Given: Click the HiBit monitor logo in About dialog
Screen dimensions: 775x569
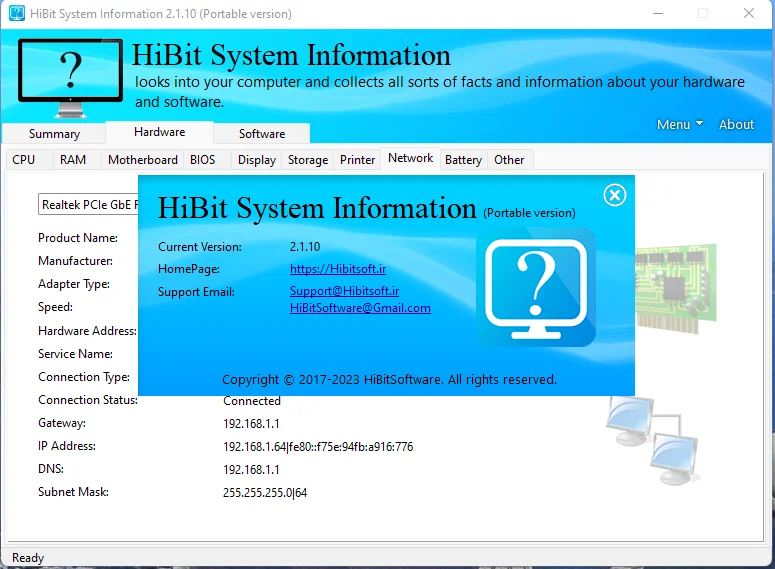Looking at the screenshot, I should click(x=536, y=287).
